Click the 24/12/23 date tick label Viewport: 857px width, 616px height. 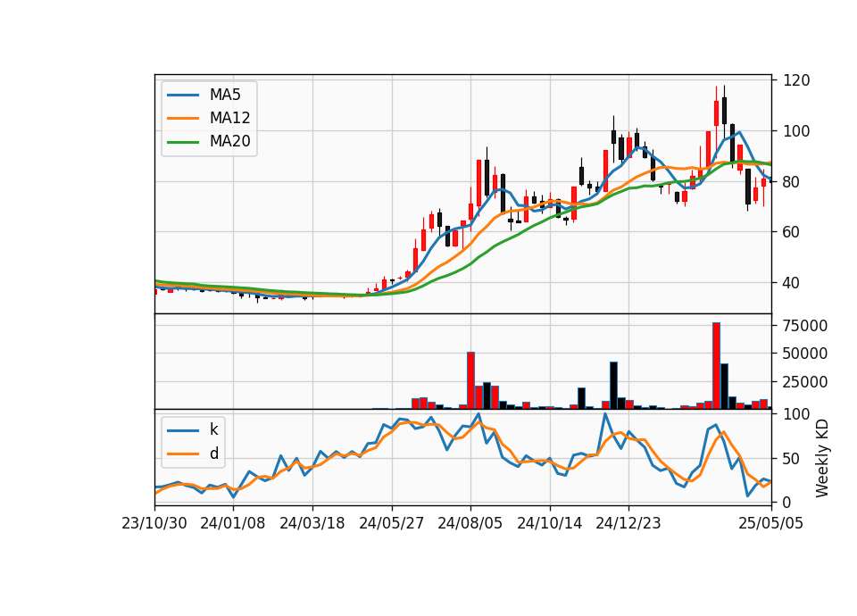coord(628,523)
